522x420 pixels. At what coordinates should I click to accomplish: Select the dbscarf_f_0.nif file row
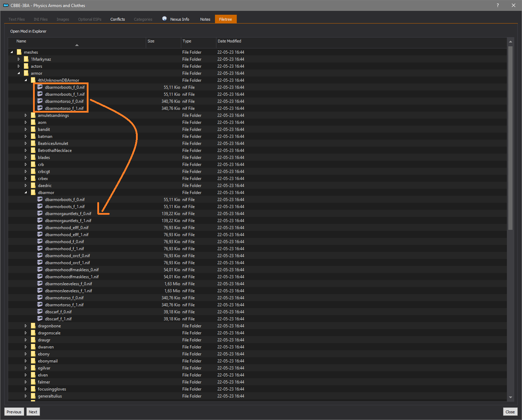point(257,312)
